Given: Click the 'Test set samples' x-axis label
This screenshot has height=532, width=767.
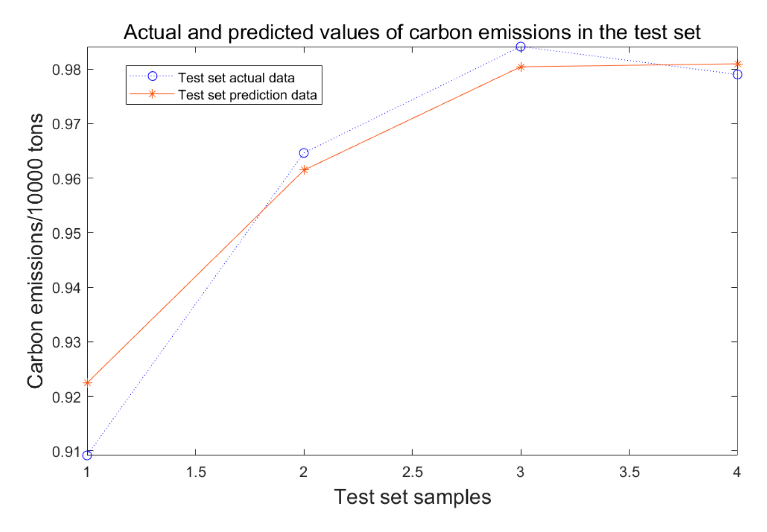Looking at the screenshot, I should pos(412,497).
